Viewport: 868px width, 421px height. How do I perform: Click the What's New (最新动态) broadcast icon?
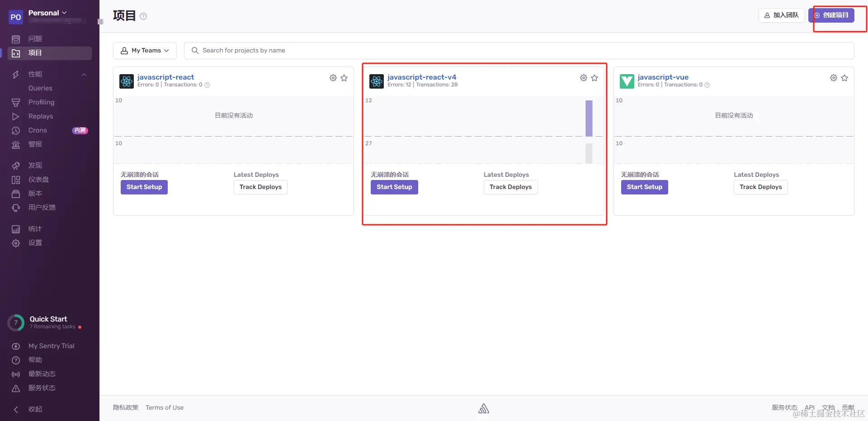(16, 374)
